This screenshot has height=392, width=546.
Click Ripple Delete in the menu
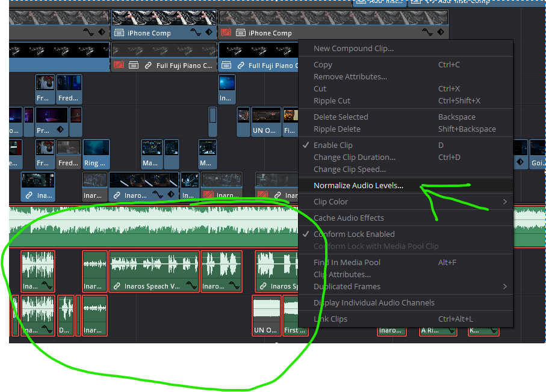point(337,129)
